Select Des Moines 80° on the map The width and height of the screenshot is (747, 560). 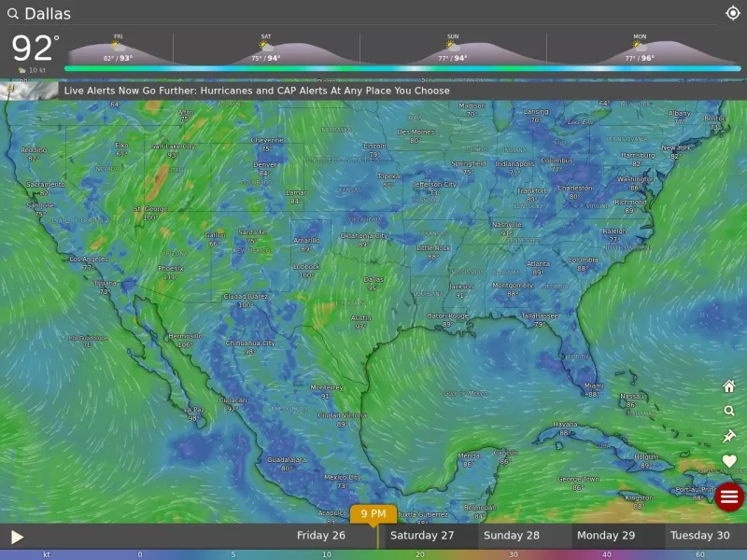(416, 135)
